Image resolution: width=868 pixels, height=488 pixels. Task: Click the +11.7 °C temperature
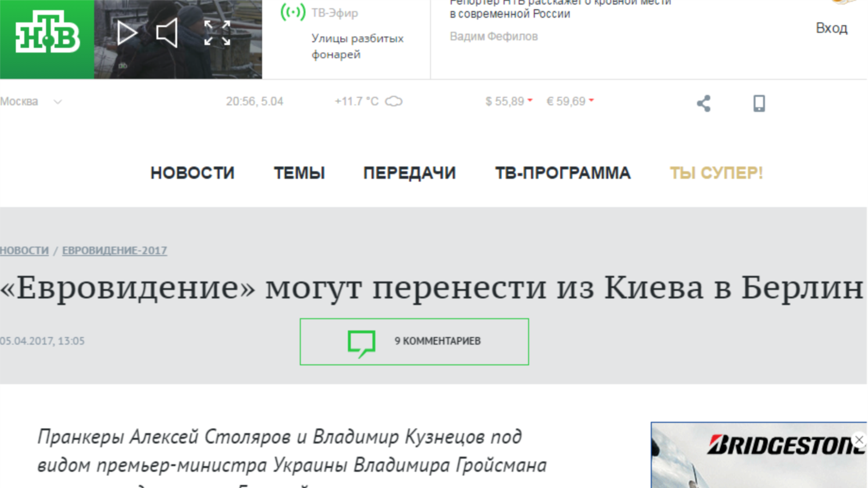point(357,102)
